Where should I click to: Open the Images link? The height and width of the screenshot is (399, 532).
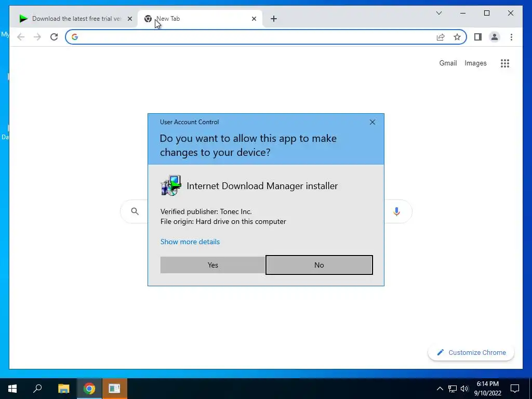pos(475,63)
